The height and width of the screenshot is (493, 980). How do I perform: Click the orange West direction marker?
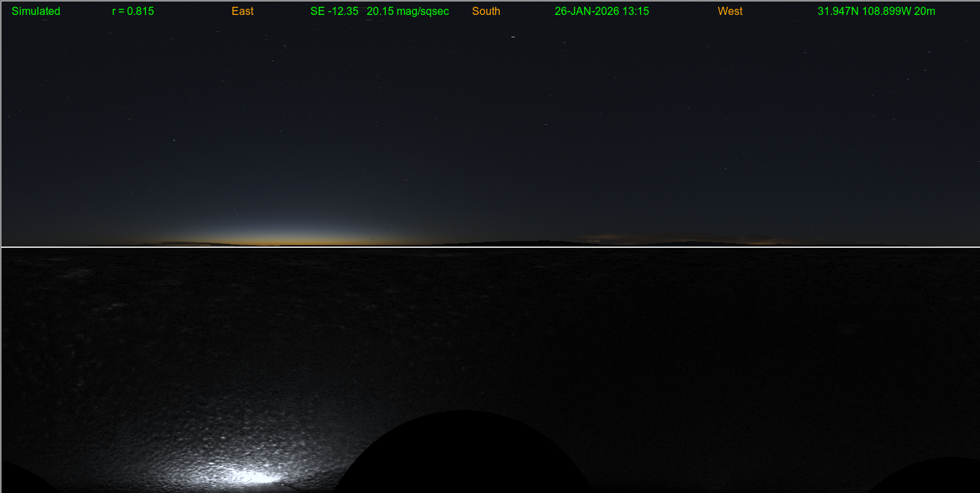(x=730, y=12)
